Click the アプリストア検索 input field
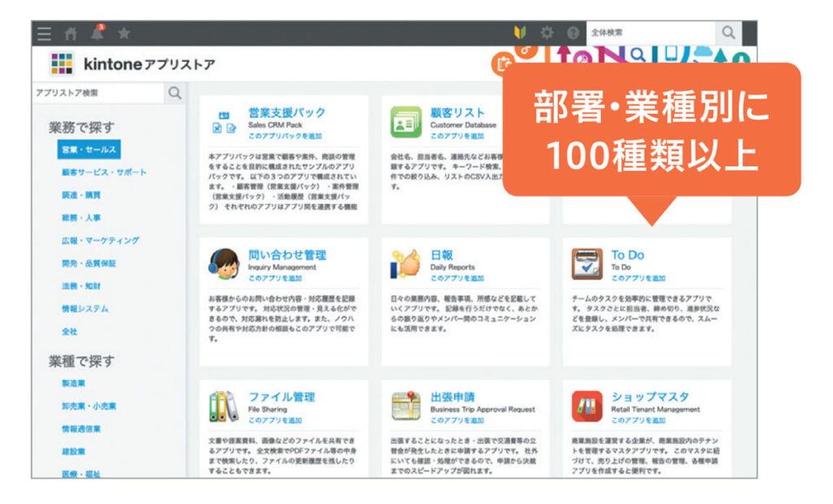The width and height of the screenshot is (833, 504). point(98,93)
